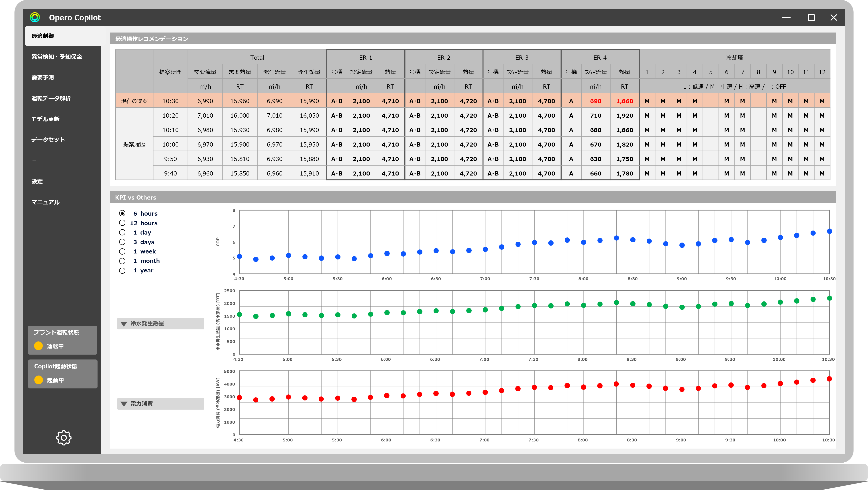This screenshot has width=868, height=490.
Task: Select the 3 days radio option
Action: coord(122,242)
